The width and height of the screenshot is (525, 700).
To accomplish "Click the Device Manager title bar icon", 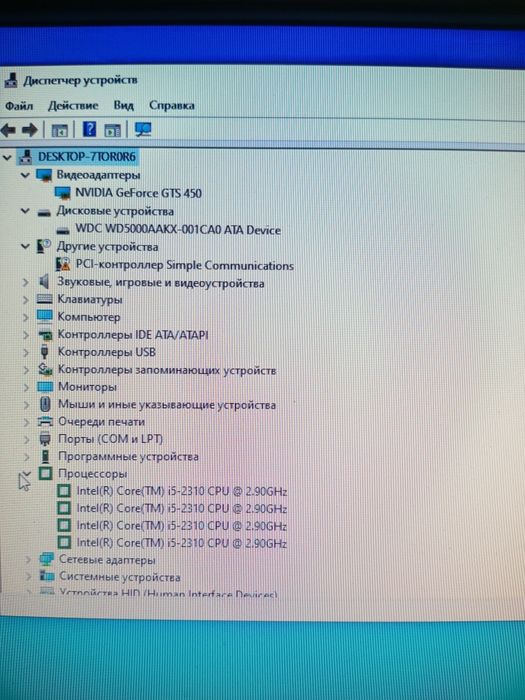I will tap(11, 80).
